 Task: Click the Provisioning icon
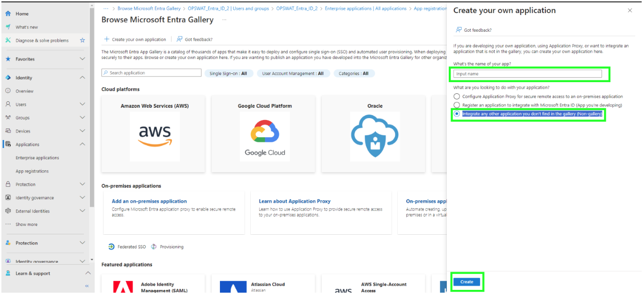click(x=154, y=247)
